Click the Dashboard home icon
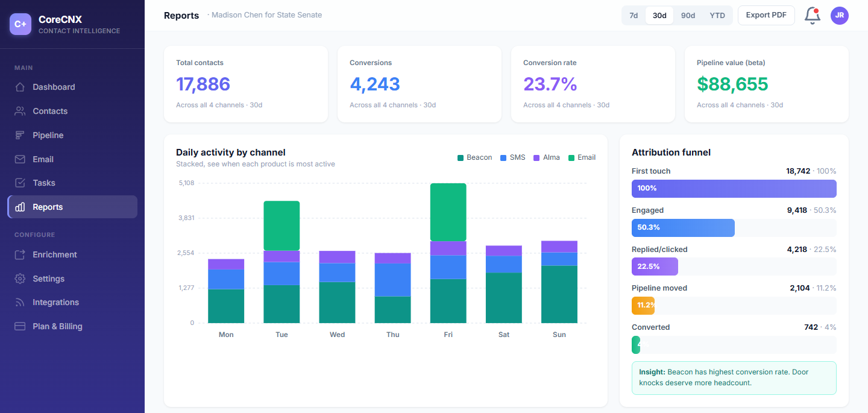Image resolution: width=868 pixels, height=413 pixels. click(x=20, y=87)
